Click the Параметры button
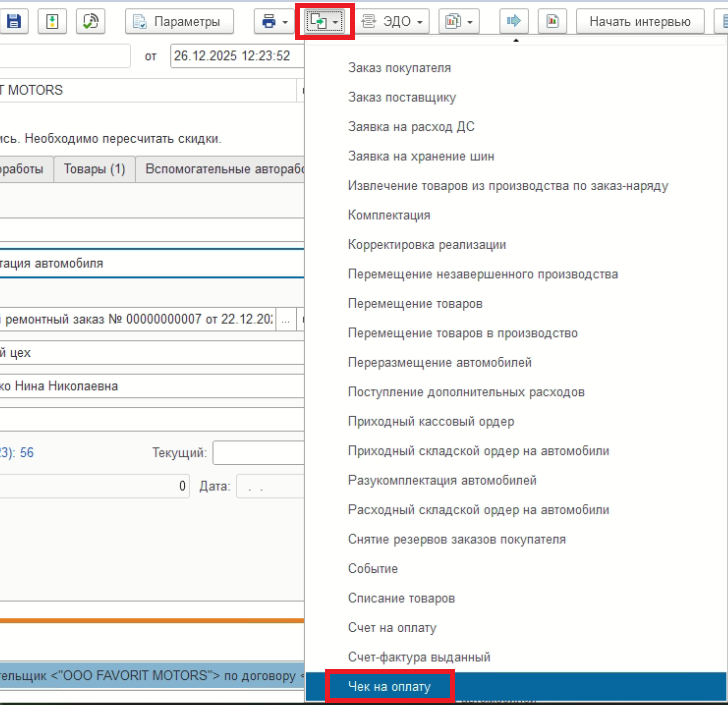728x705 pixels. [x=180, y=21]
